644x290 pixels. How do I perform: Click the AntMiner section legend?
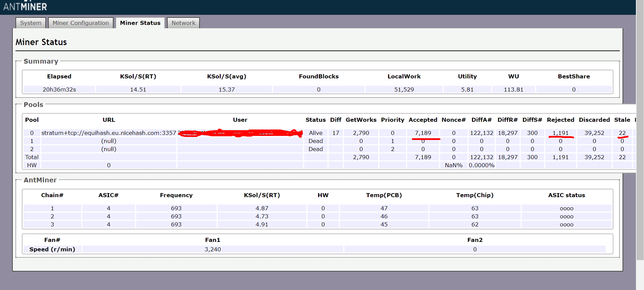[40, 180]
